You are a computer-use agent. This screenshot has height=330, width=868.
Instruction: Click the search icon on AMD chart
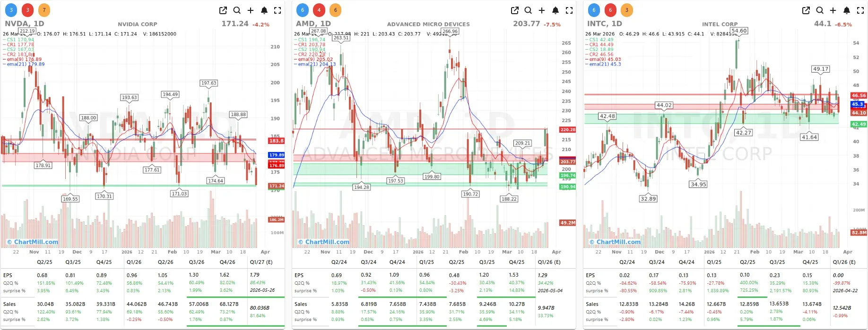point(528,10)
